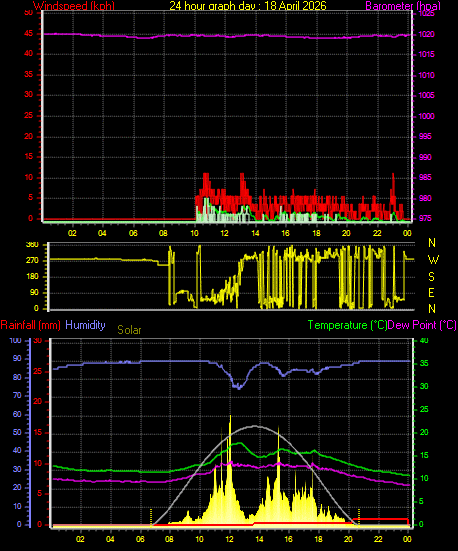Click the 10 hour tick under windspeed graph

[x=194, y=233]
